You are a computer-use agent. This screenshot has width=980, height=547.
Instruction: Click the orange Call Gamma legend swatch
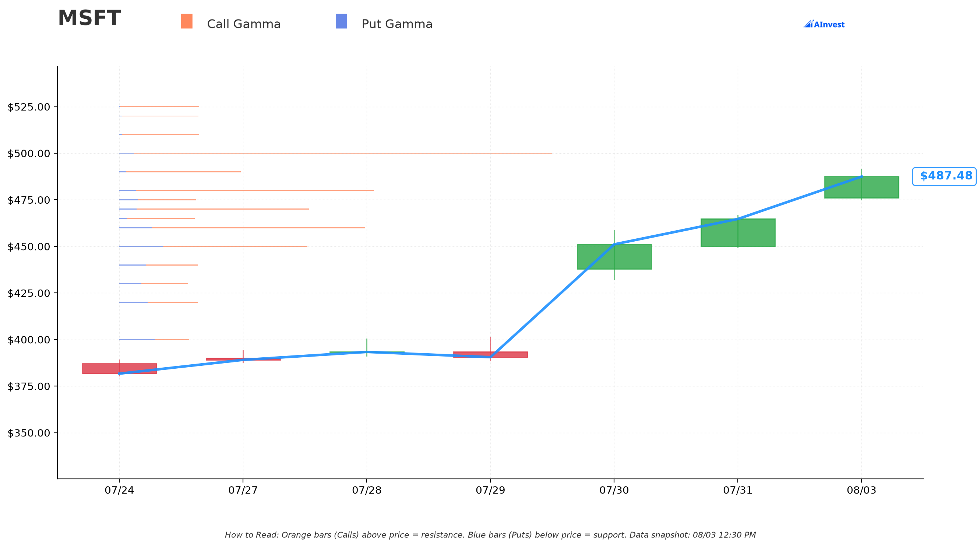[187, 21]
